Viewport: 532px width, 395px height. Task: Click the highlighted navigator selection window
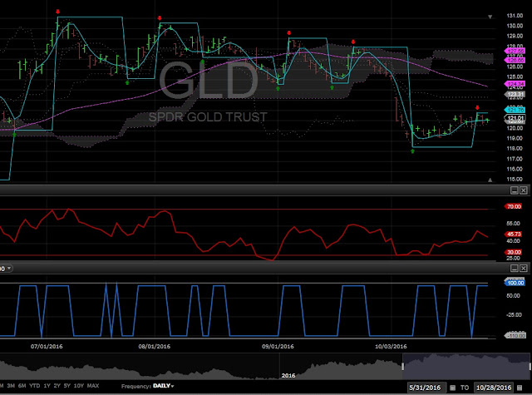click(x=466, y=367)
